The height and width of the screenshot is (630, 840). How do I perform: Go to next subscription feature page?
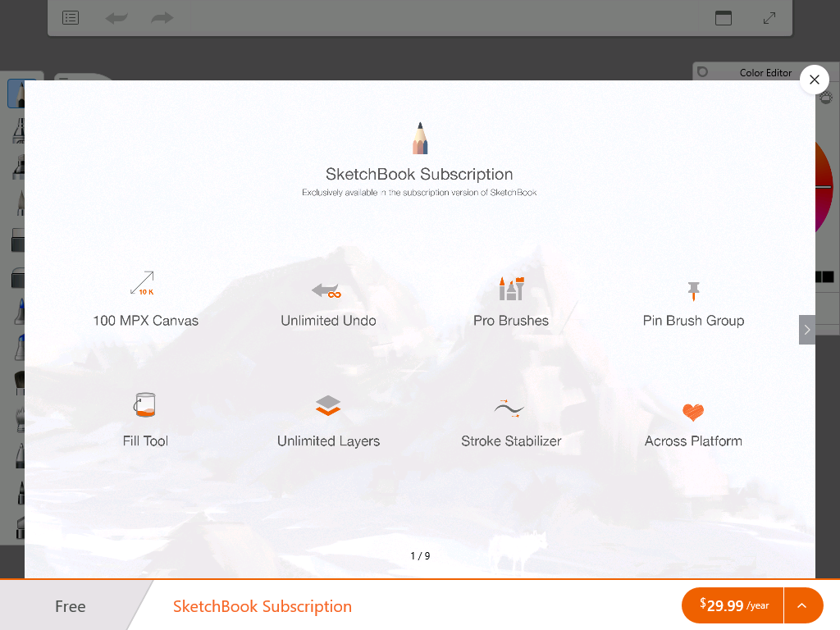coord(807,330)
